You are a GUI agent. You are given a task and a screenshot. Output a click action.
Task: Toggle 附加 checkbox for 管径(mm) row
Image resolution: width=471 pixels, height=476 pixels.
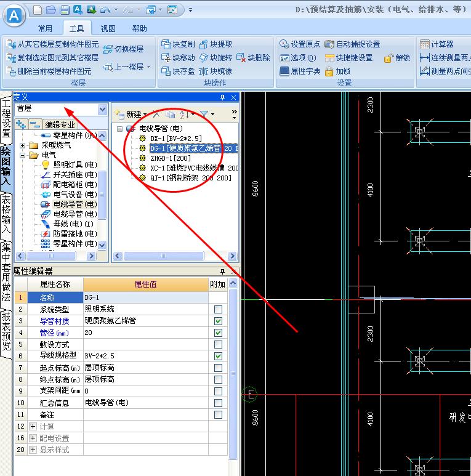coord(218,333)
